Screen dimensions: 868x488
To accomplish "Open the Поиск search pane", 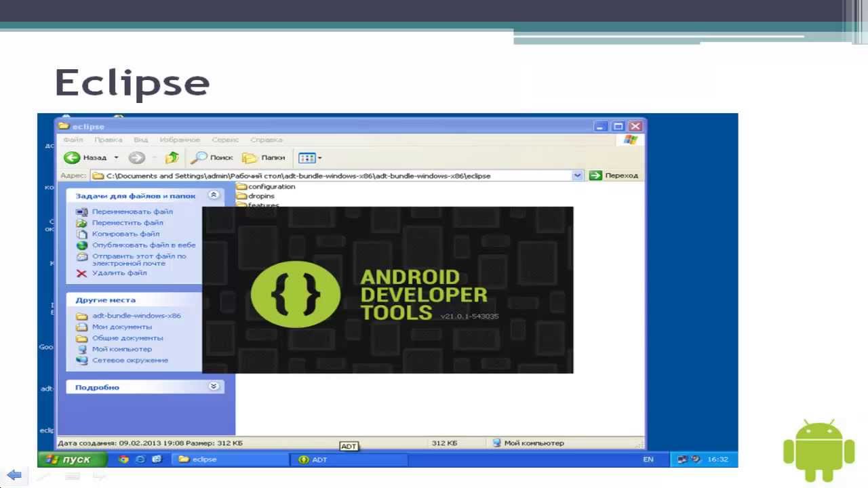I will [x=212, y=157].
